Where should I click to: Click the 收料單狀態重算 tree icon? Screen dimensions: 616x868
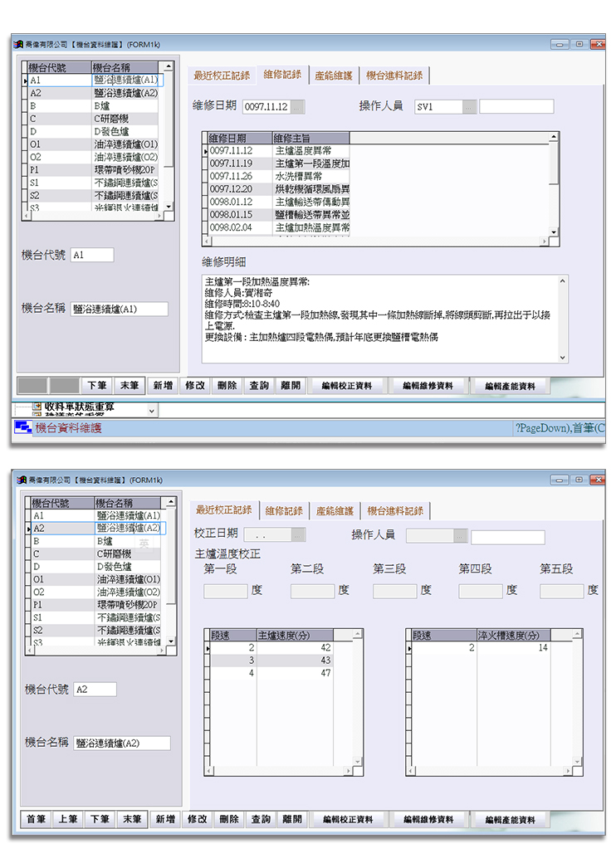[37, 407]
